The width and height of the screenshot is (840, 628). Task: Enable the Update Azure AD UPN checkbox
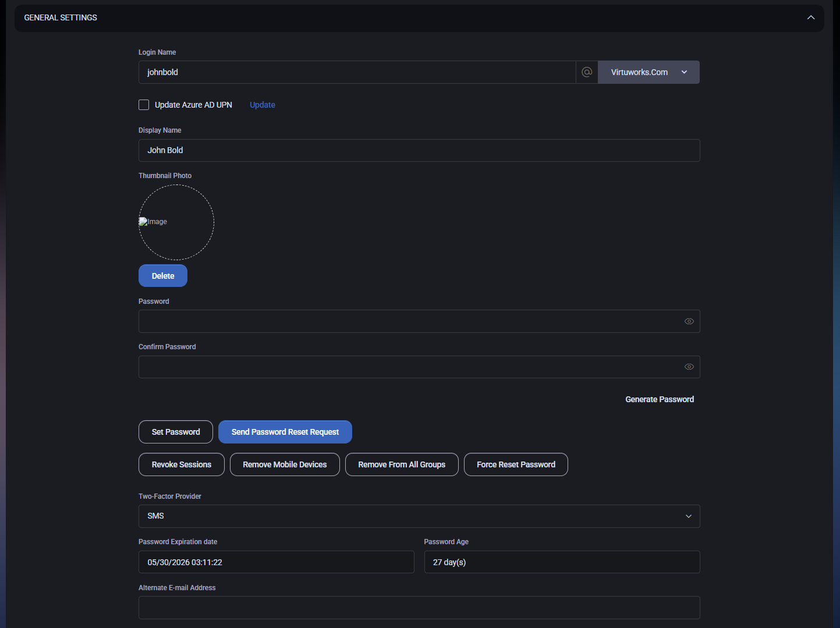144,105
